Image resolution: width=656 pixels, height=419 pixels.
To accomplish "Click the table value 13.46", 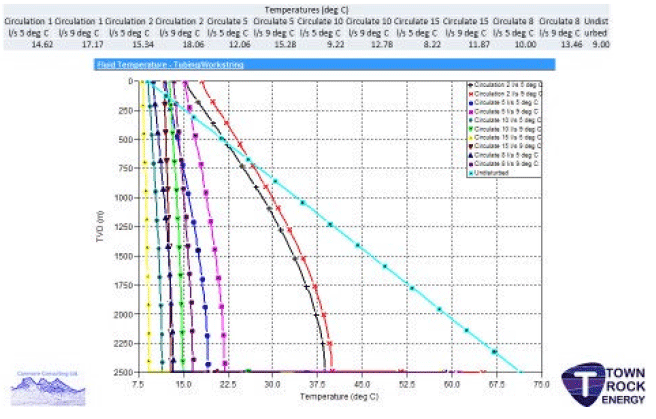I will point(571,44).
